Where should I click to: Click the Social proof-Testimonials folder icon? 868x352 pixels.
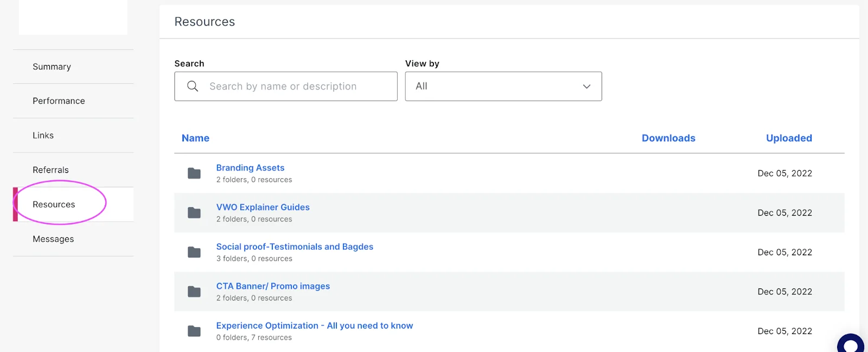pyautogui.click(x=194, y=252)
